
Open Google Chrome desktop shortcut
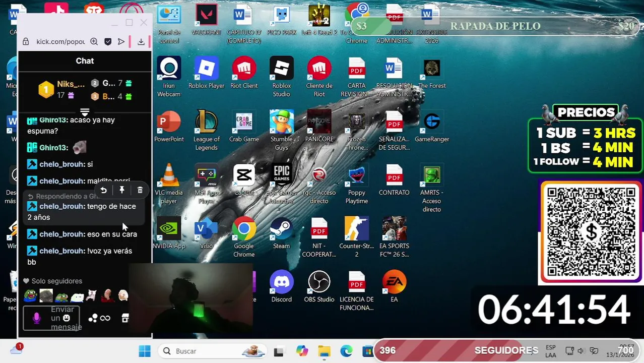tap(244, 237)
